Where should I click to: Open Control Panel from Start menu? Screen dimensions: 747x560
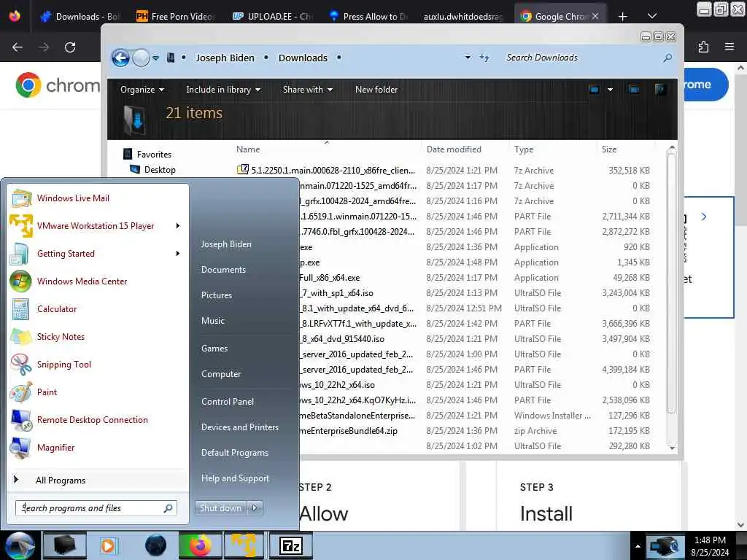click(x=228, y=402)
